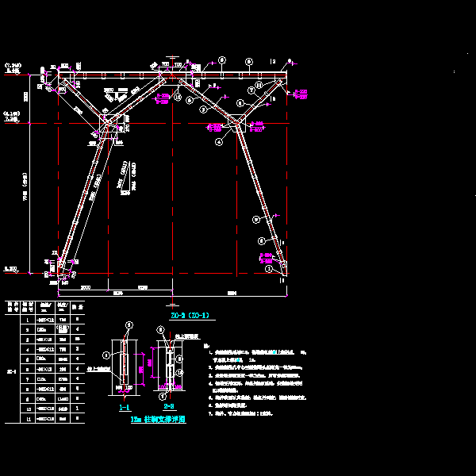
Task: Click the first note line numbered 1
Action: click(258, 352)
